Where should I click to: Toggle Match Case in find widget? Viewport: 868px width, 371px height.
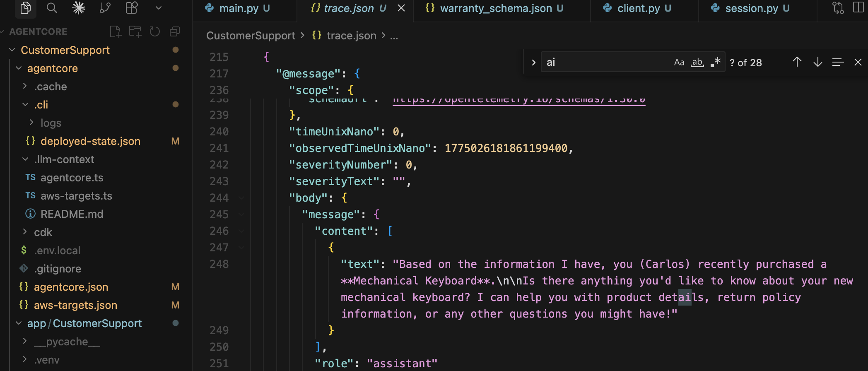[x=679, y=63]
